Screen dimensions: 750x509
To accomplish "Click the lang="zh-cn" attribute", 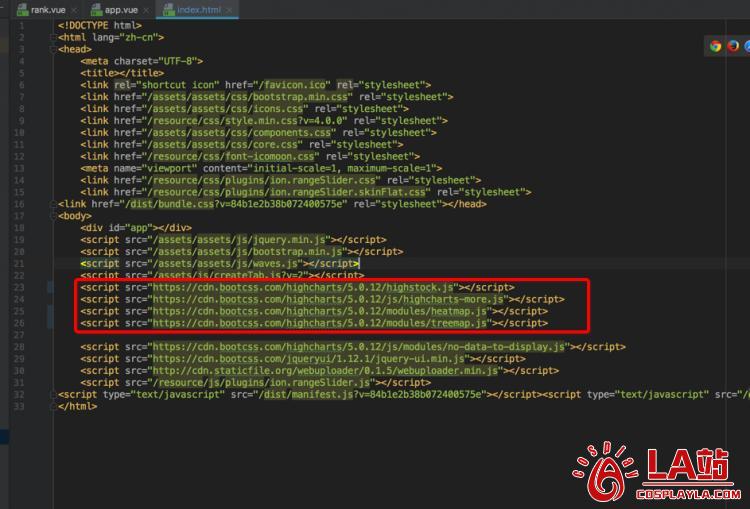I will point(125,37).
